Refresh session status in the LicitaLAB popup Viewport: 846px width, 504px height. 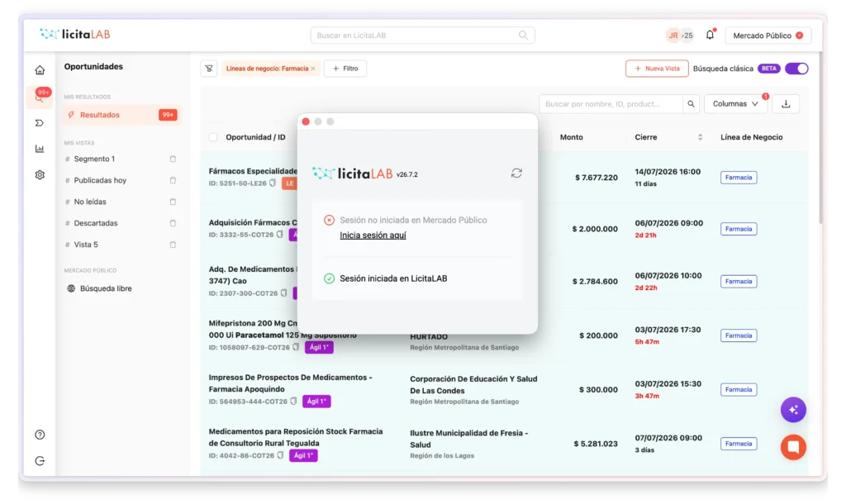click(517, 174)
